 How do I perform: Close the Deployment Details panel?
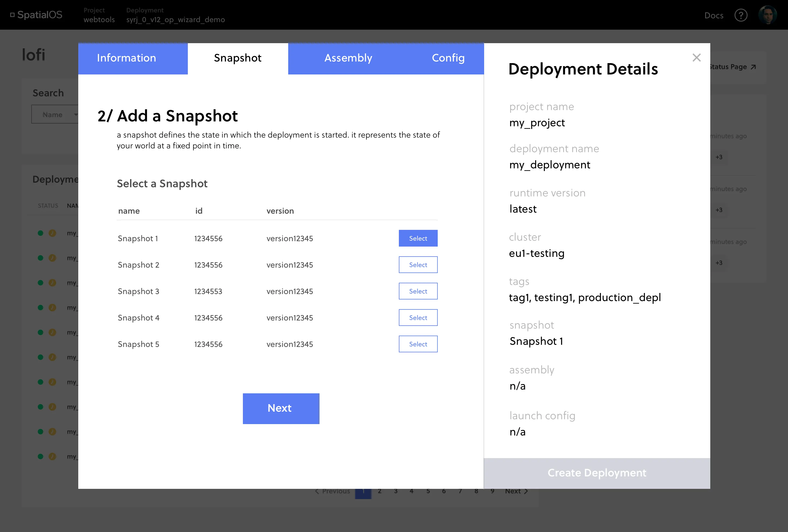click(x=697, y=57)
